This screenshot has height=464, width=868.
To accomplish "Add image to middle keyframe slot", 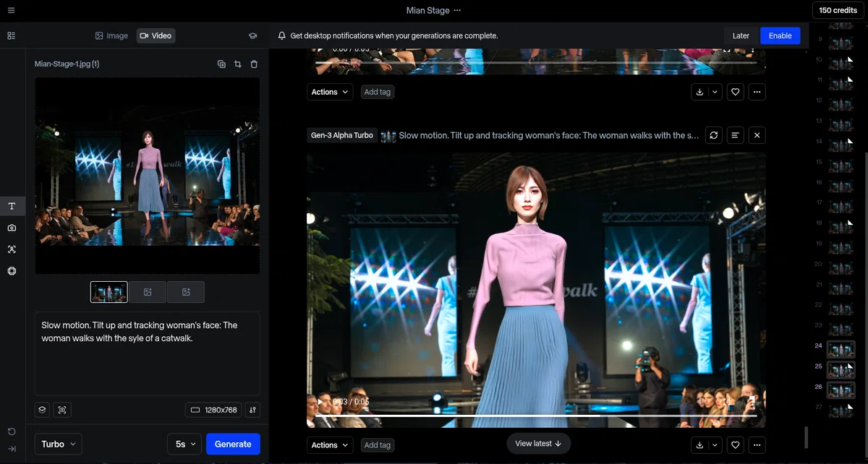I will point(148,292).
